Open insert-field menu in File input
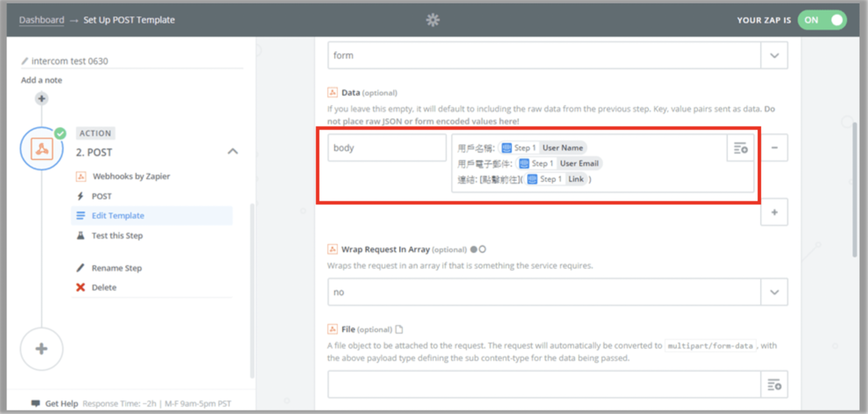Viewport: 868px width, 414px height. pyautogui.click(x=774, y=385)
